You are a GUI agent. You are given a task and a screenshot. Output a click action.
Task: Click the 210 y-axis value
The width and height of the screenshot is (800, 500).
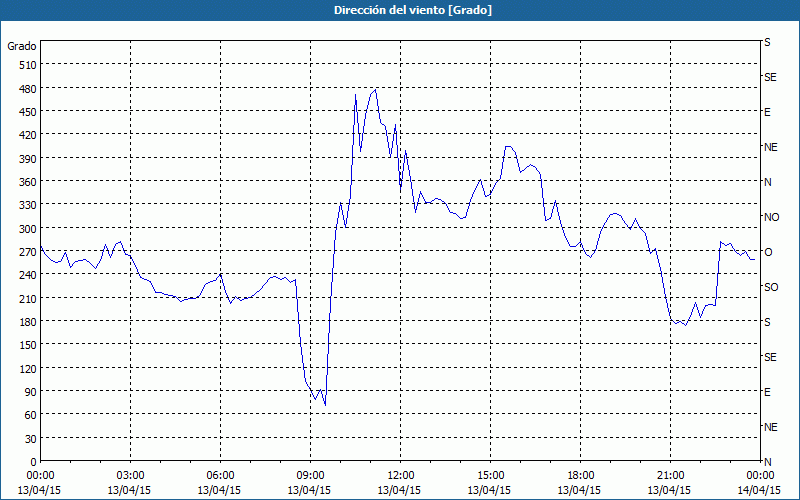point(28,298)
